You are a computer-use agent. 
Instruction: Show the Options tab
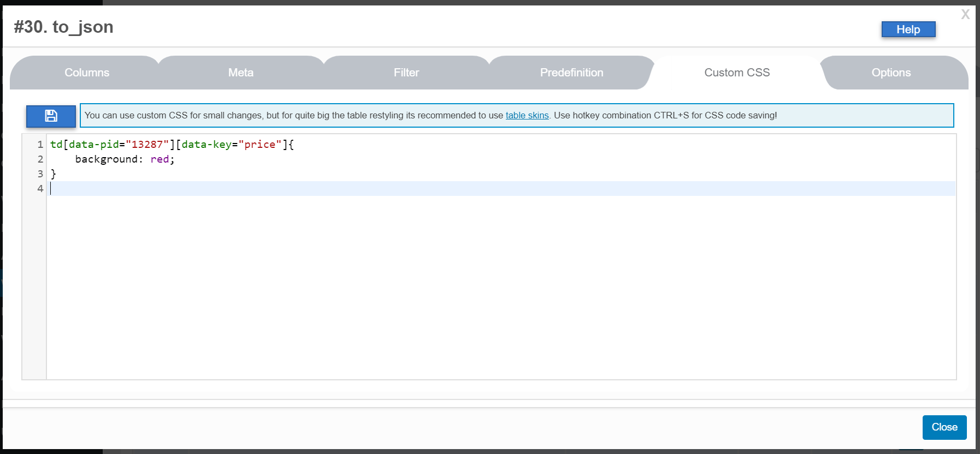tap(891, 73)
